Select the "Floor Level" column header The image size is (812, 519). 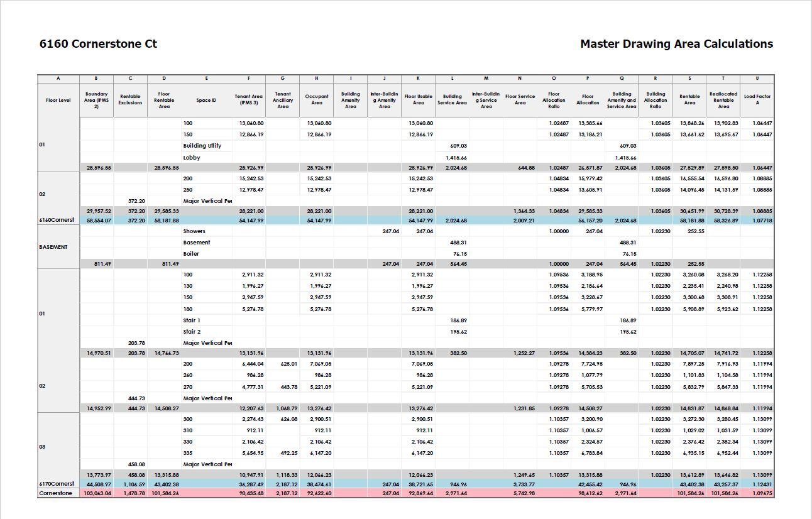[x=58, y=99]
